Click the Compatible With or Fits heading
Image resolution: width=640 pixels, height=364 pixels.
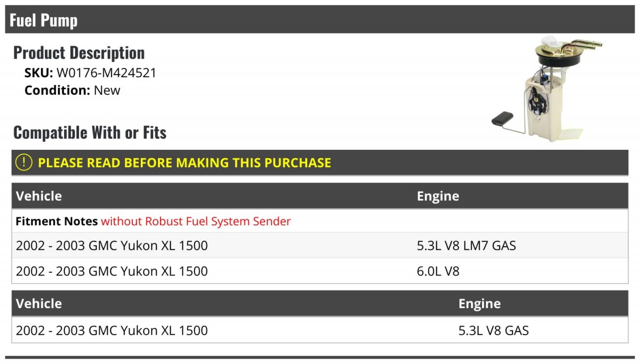90,132
